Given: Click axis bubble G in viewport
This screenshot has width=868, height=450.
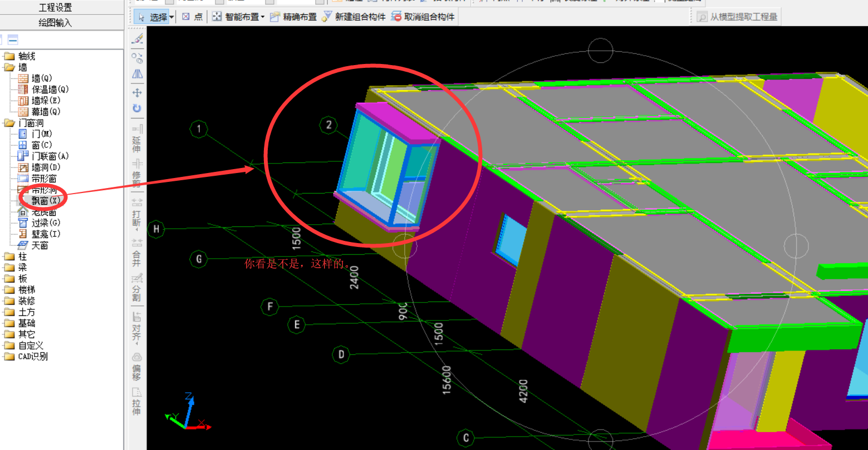Looking at the screenshot, I should (x=198, y=259).
